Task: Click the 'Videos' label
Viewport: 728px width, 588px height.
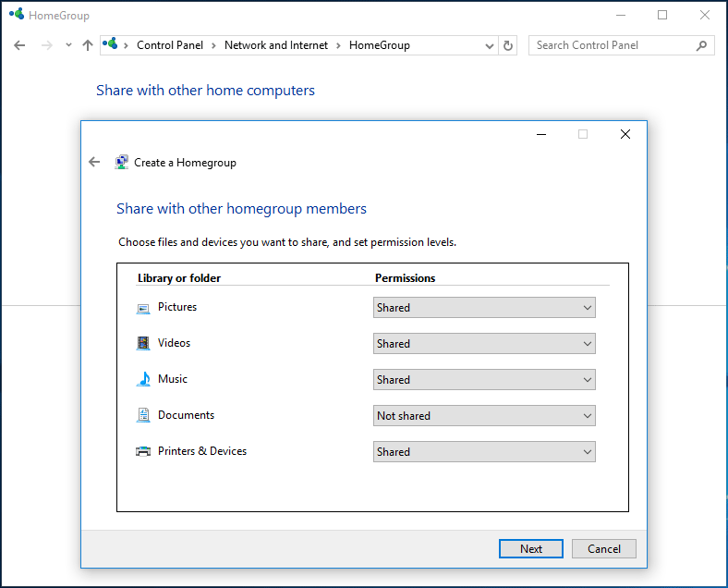Action: pyautogui.click(x=174, y=343)
